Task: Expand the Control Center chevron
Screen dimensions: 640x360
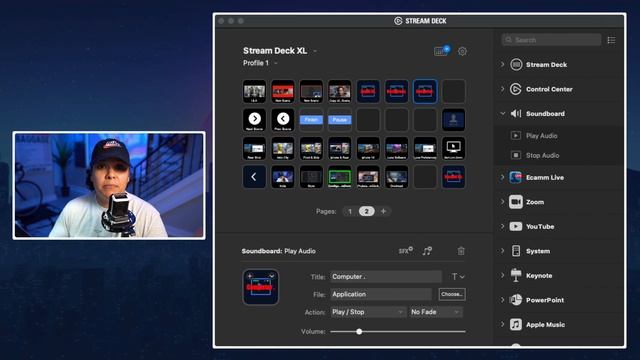Action: coord(502,89)
